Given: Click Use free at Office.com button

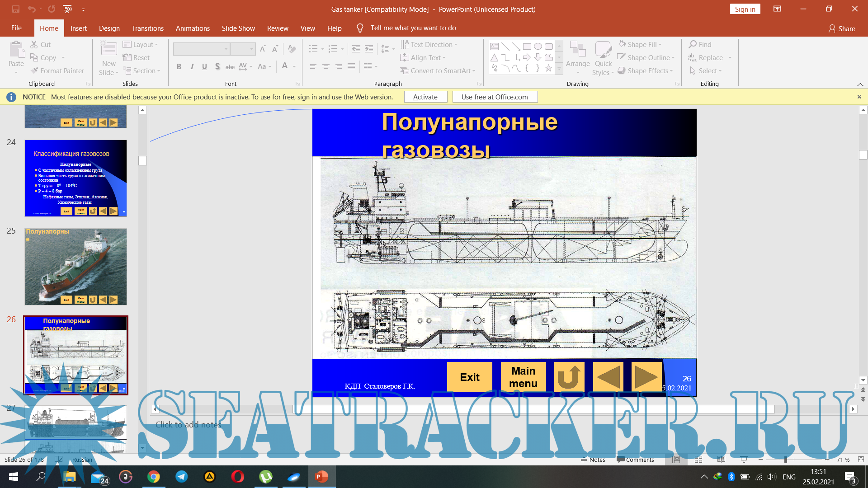Looking at the screenshot, I should pyautogui.click(x=495, y=97).
